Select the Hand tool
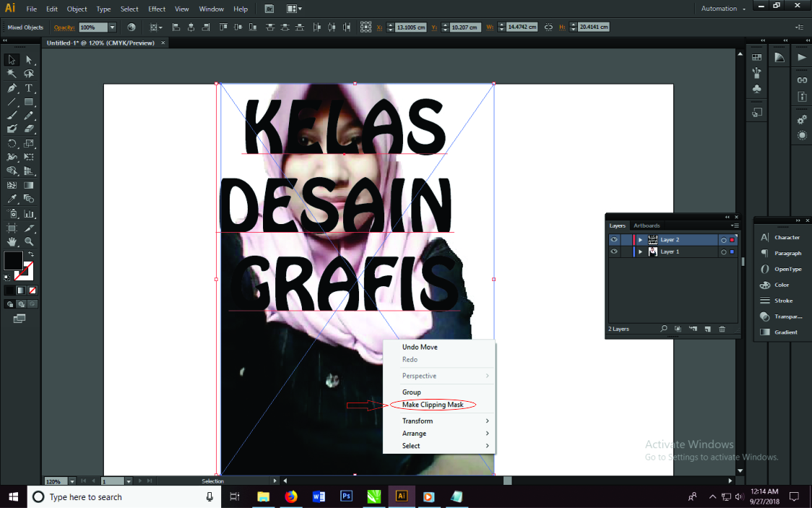The width and height of the screenshot is (812, 508). coord(12,241)
